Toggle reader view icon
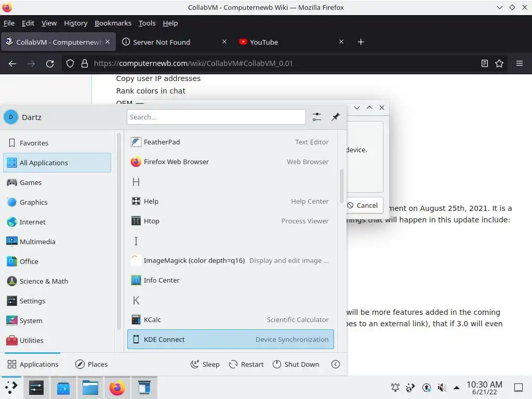Image resolution: width=532 pixels, height=399 pixels. pyautogui.click(x=485, y=63)
